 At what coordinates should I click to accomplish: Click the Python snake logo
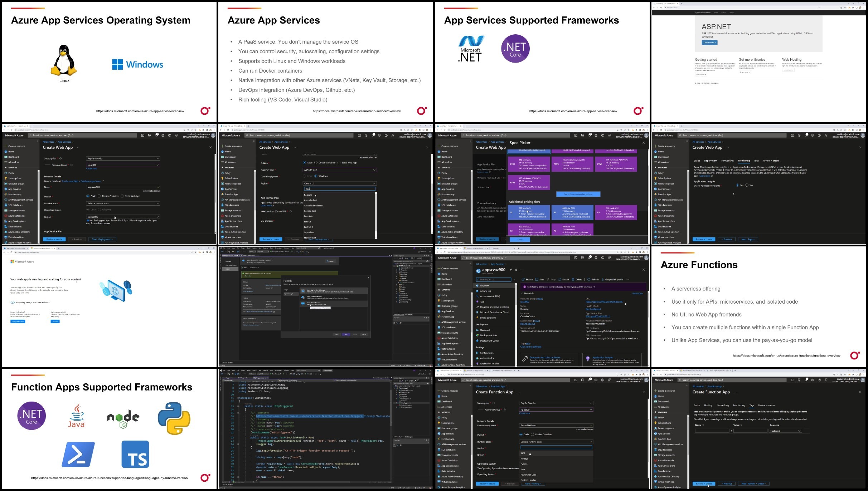coord(174,418)
